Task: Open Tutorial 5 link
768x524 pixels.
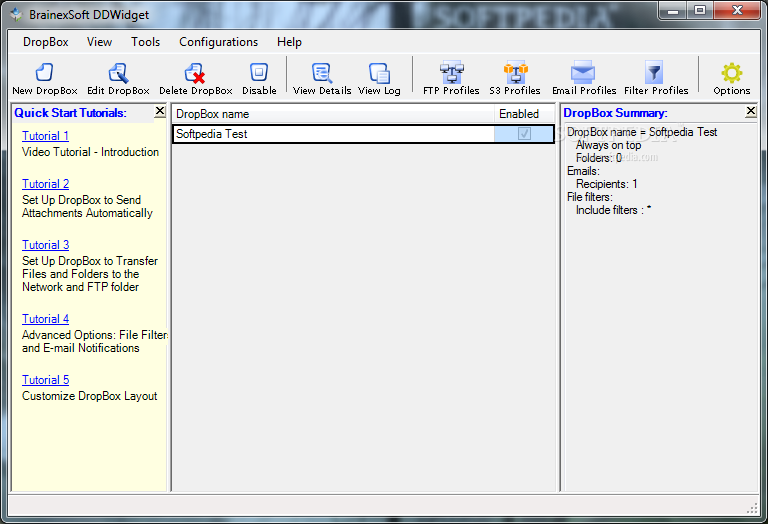Action: (x=46, y=380)
